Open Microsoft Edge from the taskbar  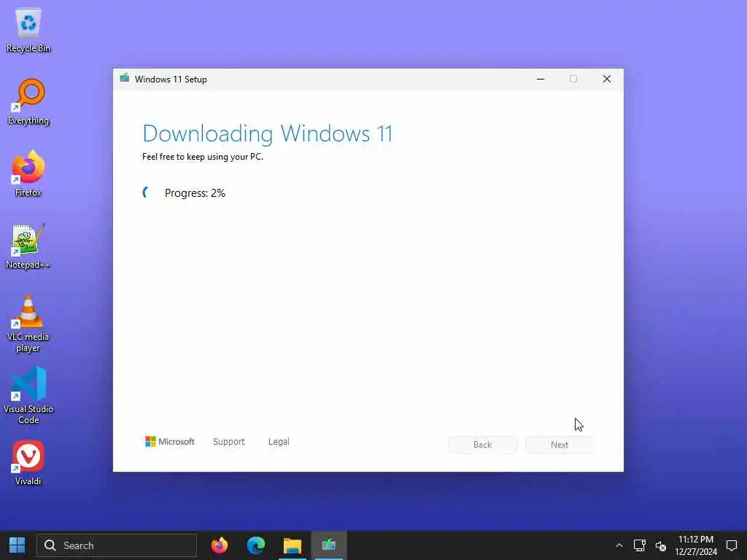pyautogui.click(x=256, y=545)
